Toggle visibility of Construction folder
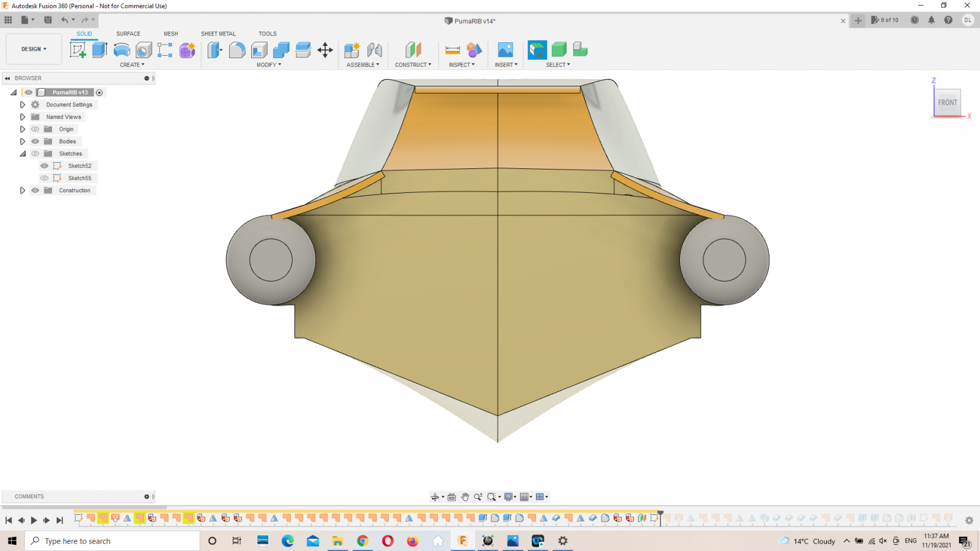Image resolution: width=980 pixels, height=551 pixels. tap(36, 190)
